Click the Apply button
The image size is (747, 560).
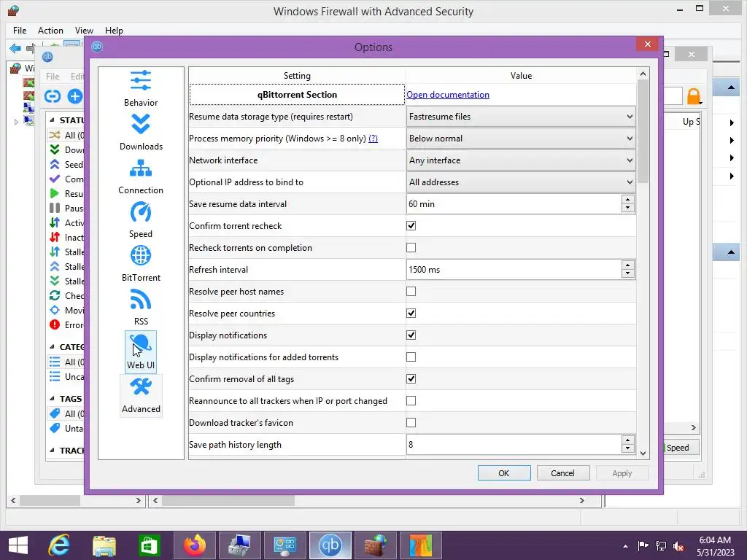pos(622,473)
